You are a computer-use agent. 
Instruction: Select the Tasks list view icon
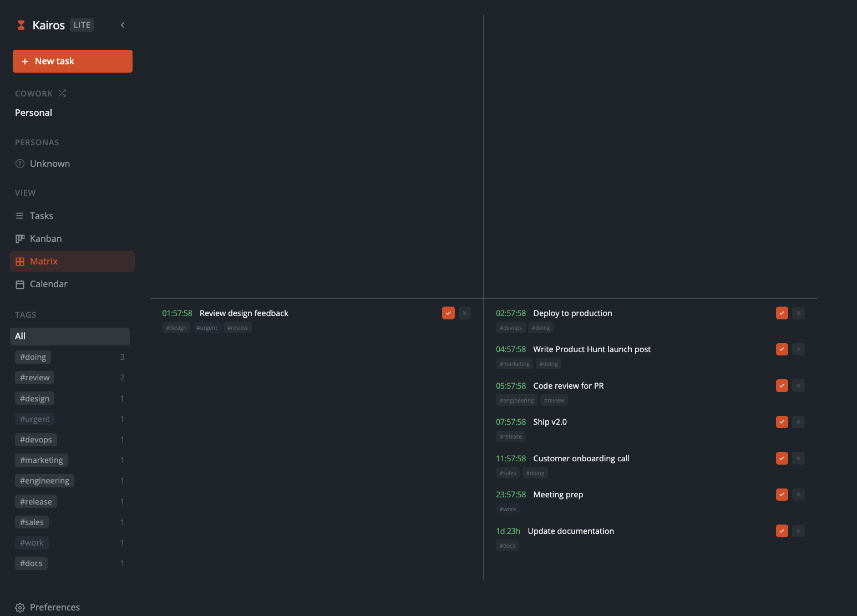(x=21, y=216)
